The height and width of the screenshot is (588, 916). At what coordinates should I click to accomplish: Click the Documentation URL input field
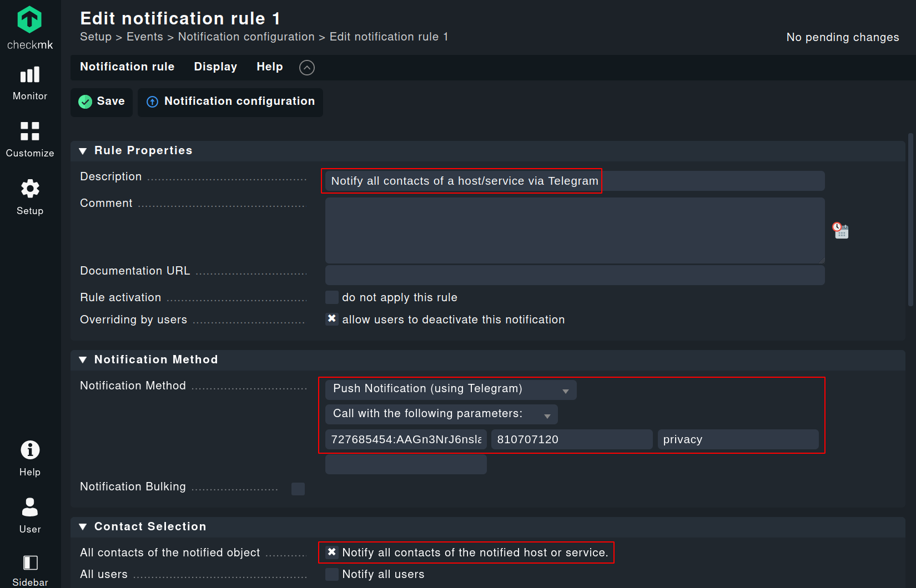[575, 275]
